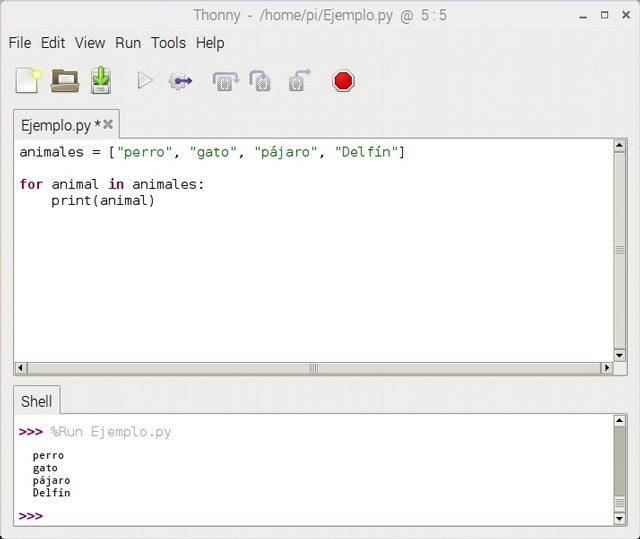Click the Step out toolbar icon
This screenshot has width=640, height=539.
(300, 80)
